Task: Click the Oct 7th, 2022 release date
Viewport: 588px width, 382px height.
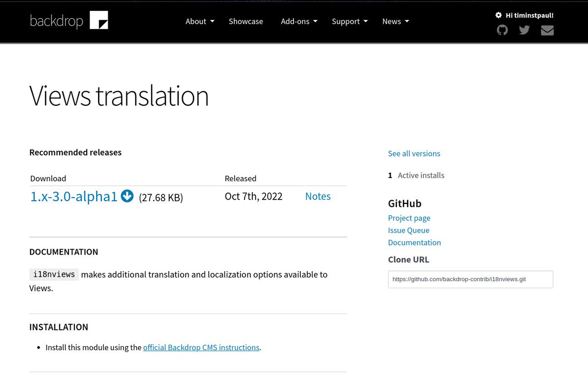Action: (254, 196)
